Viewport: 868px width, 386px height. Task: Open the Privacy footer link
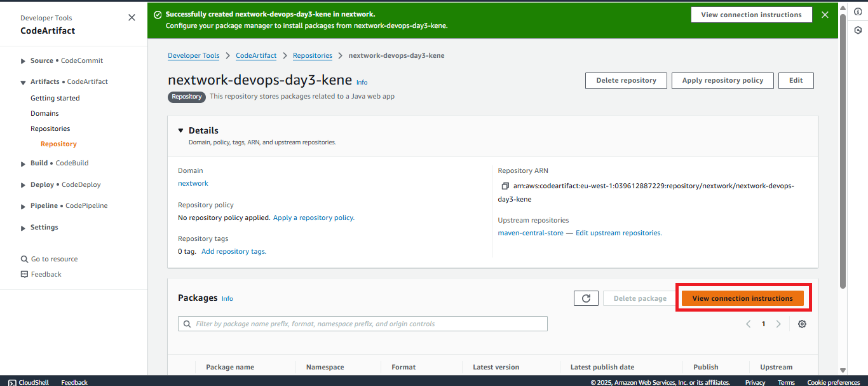(x=756, y=382)
